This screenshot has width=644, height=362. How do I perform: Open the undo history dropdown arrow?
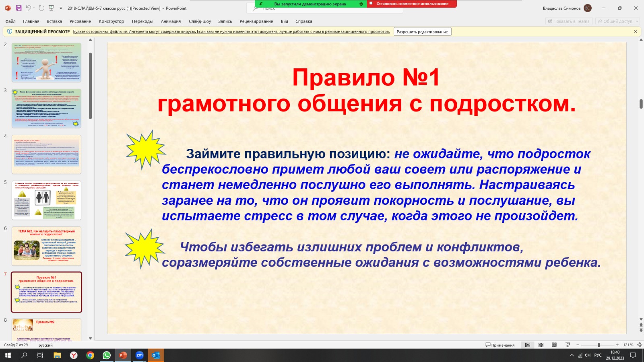pyautogui.click(x=34, y=8)
